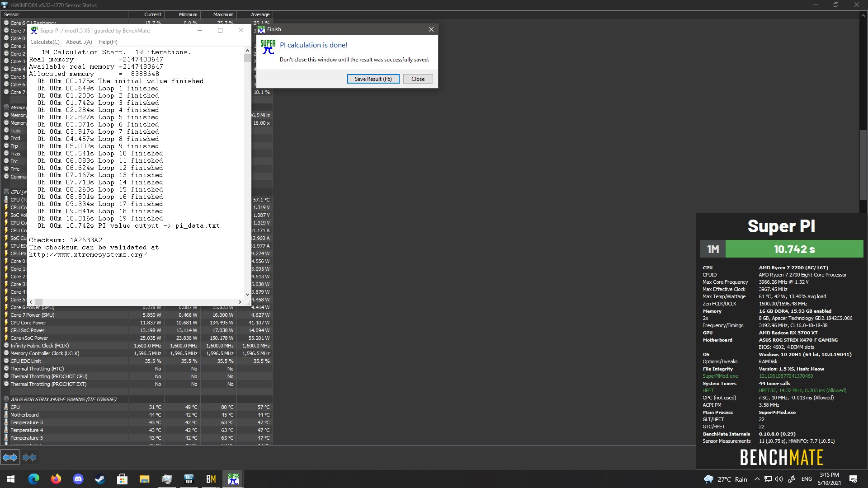The image size is (868, 488).
Task: Minimize the Super PI window
Action: (x=200, y=30)
